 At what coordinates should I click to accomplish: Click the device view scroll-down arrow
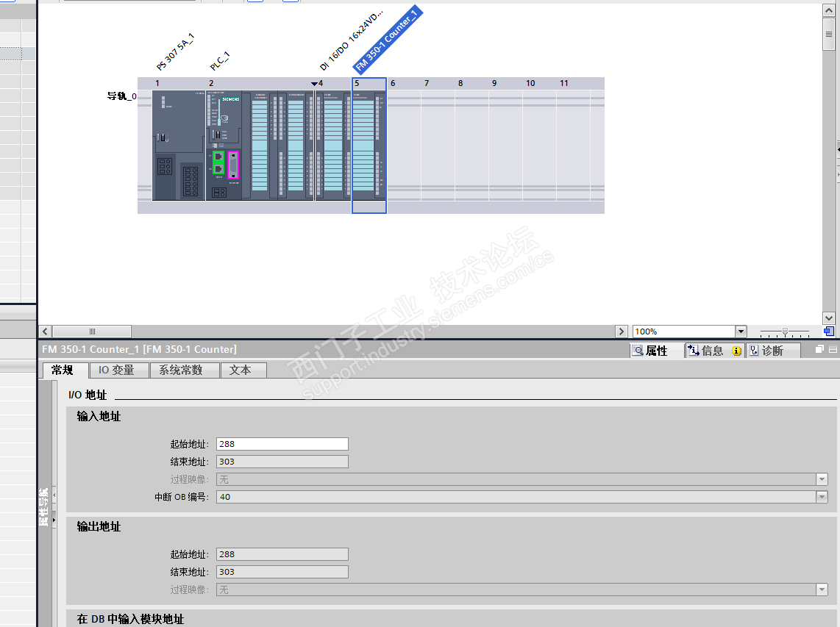(829, 318)
